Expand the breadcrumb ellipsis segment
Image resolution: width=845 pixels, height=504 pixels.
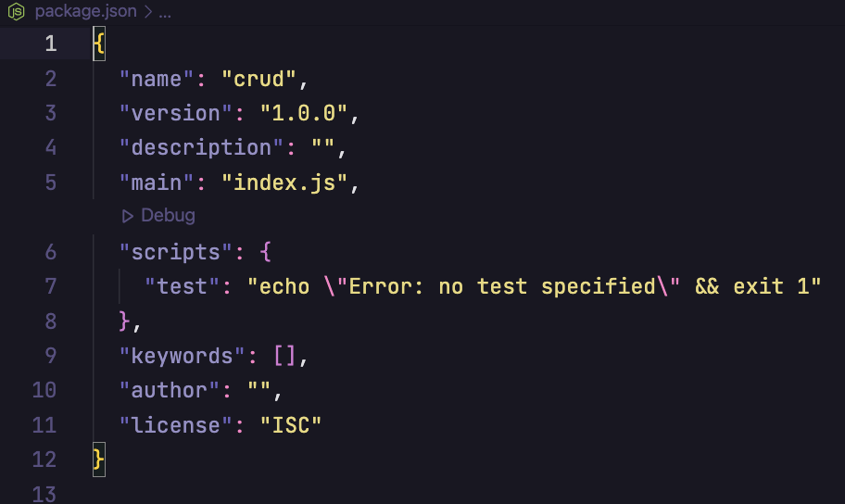pyautogui.click(x=165, y=13)
